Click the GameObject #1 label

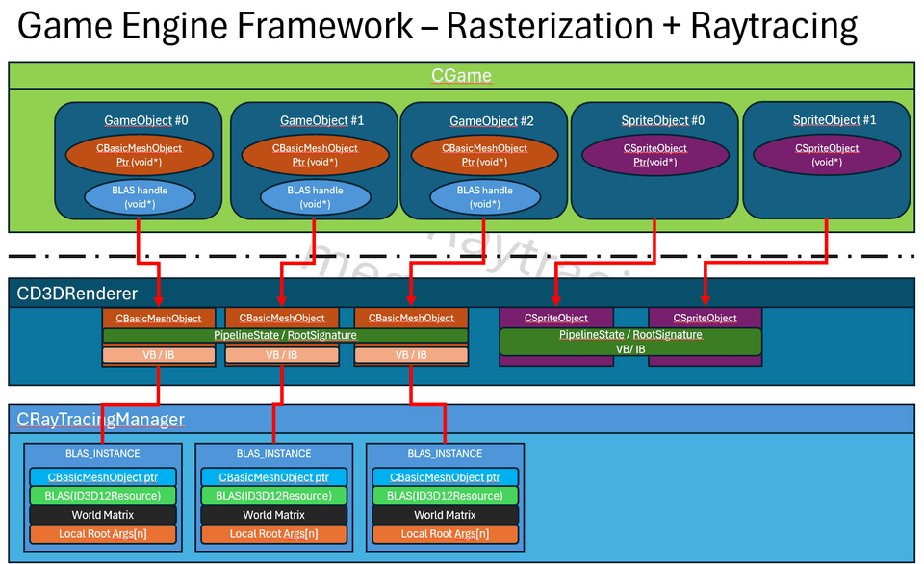pyautogui.click(x=321, y=121)
